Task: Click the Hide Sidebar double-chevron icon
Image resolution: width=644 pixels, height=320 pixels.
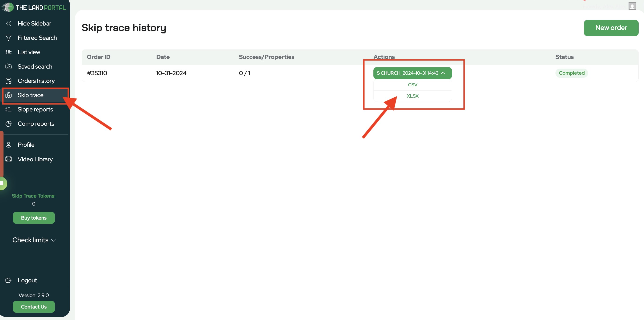Action: click(x=8, y=24)
